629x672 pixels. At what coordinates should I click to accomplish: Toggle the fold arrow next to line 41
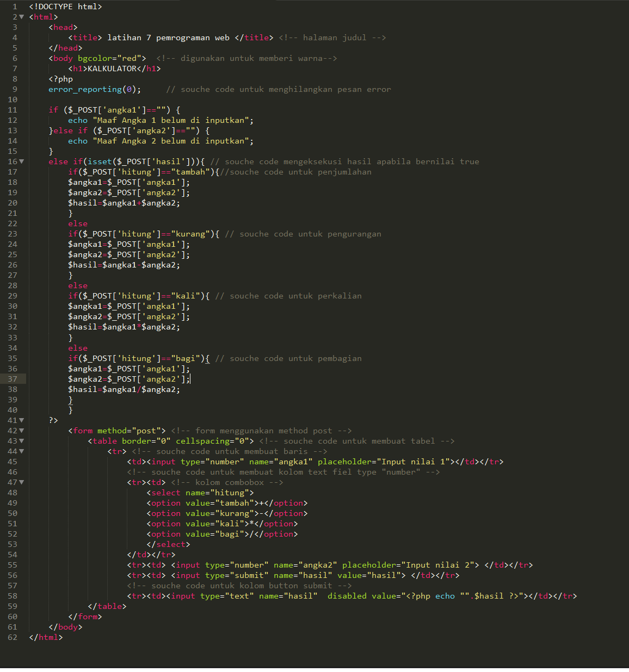click(21, 420)
